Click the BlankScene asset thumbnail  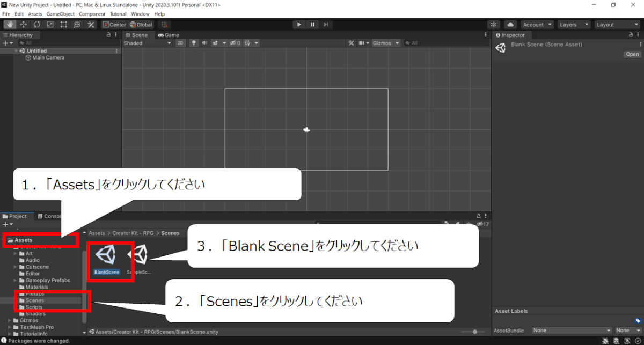tap(106, 255)
